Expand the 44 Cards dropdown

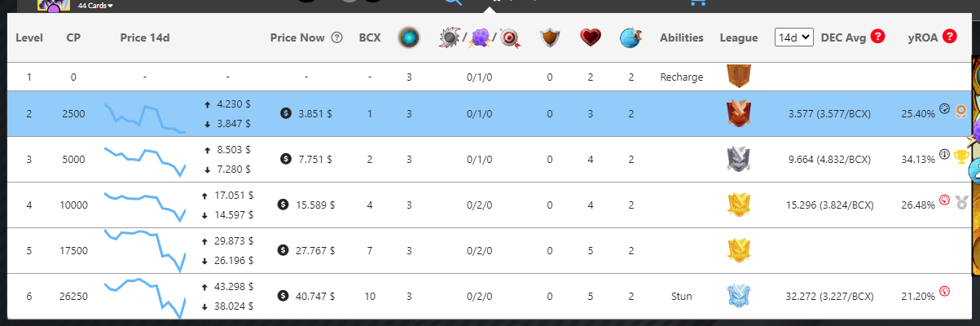[95, 5]
